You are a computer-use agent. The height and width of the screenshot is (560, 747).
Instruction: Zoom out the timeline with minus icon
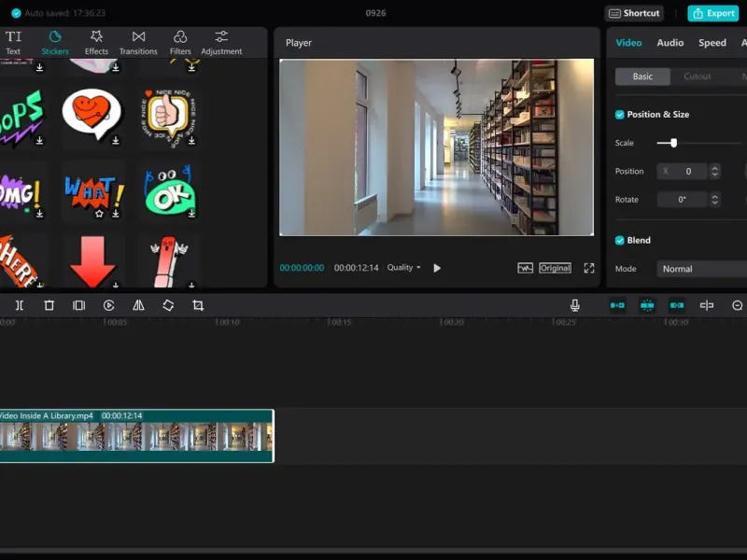point(737,305)
